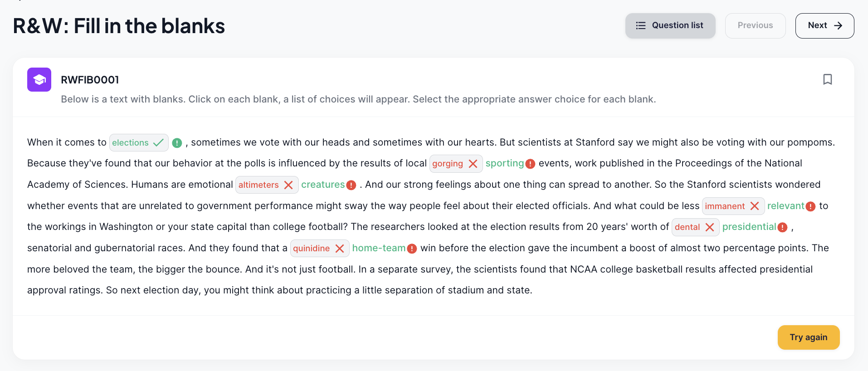
Task: Open the elections blank dropdown
Action: click(139, 142)
